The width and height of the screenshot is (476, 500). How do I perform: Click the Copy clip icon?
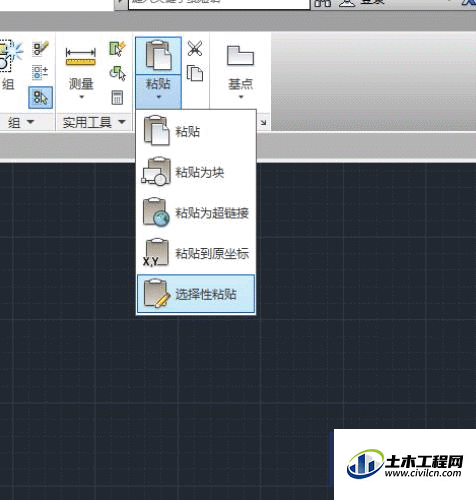pos(195,73)
